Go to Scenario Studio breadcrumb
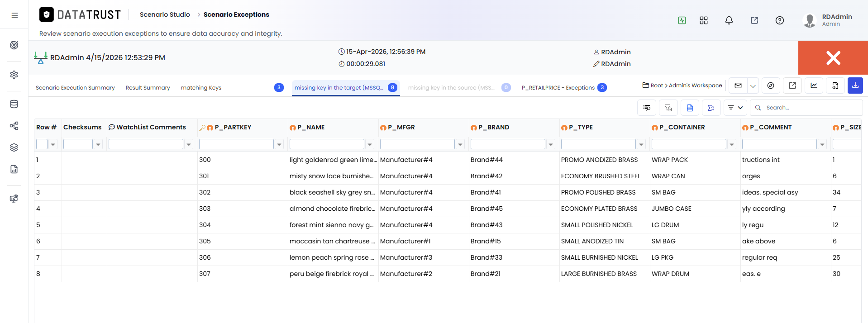The width and height of the screenshot is (868, 323). pyautogui.click(x=165, y=14)
